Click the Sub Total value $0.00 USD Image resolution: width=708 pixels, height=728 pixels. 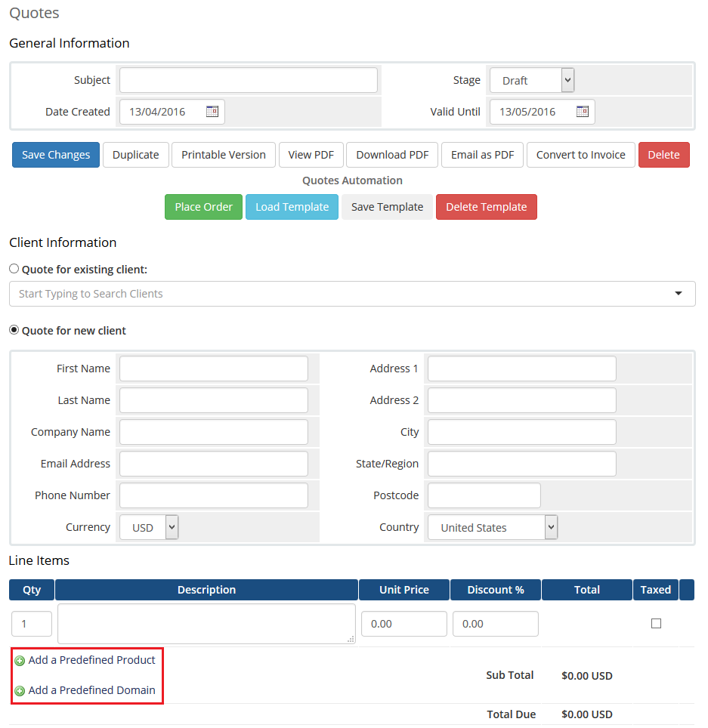point(587,676)
